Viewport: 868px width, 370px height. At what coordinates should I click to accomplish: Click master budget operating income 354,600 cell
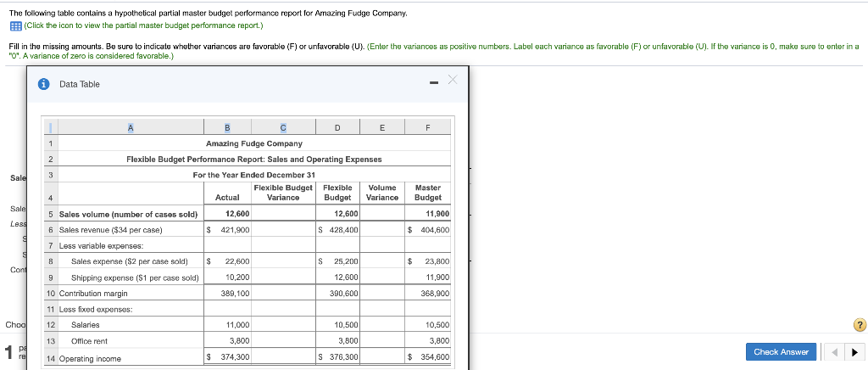point(428,357)
